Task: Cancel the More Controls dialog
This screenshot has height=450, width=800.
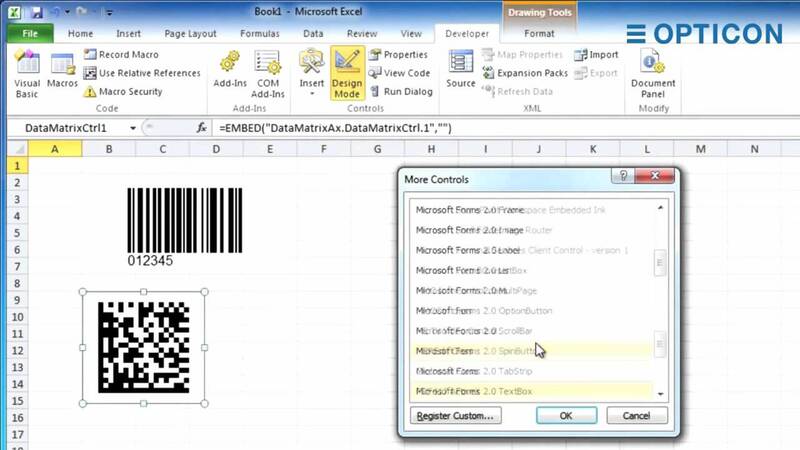Action: tap(636, 415)
